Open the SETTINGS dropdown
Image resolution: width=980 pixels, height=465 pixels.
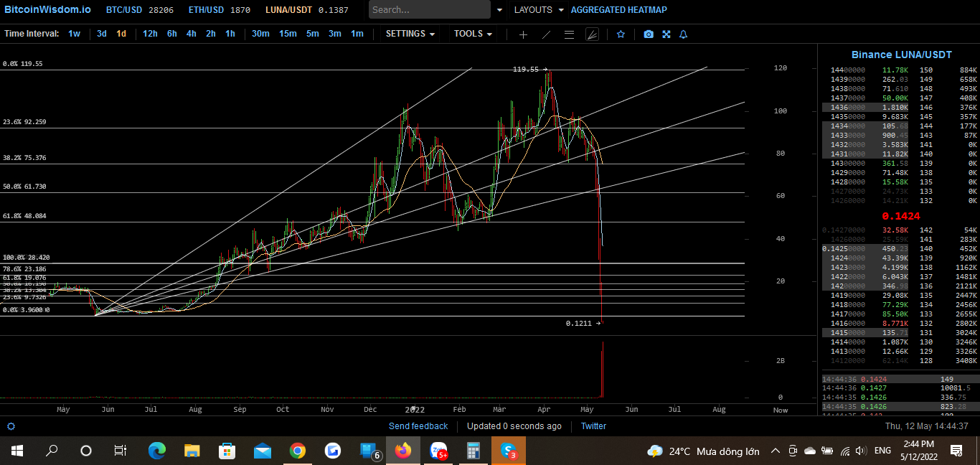pyautogui.click(x=410, y=34)
